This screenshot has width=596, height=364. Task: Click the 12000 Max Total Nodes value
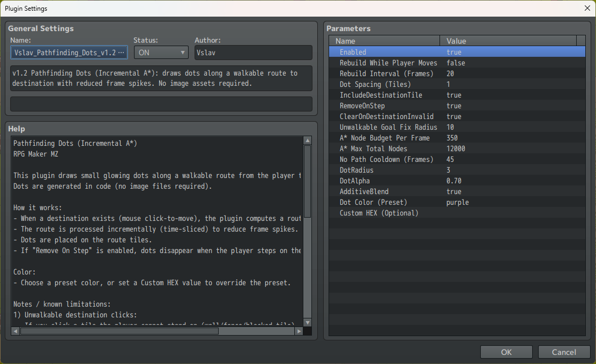[456, 148]
